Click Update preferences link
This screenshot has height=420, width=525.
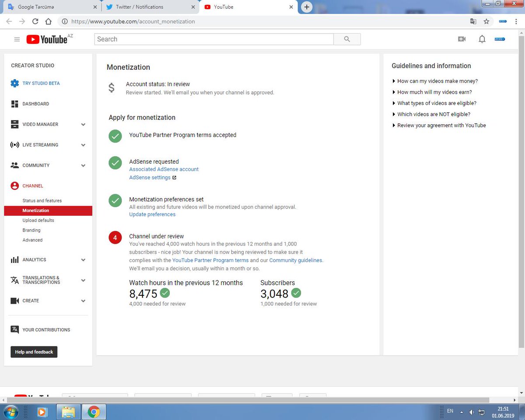[x=152, y=214]
